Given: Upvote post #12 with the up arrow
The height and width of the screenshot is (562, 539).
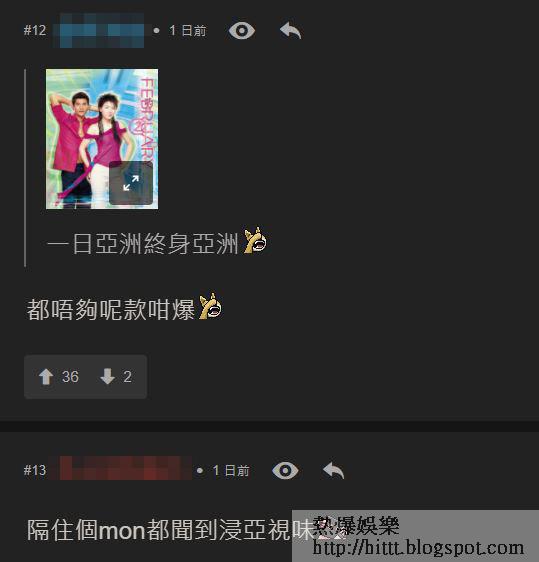Looking at the screenshot, I should coord(46,377).
